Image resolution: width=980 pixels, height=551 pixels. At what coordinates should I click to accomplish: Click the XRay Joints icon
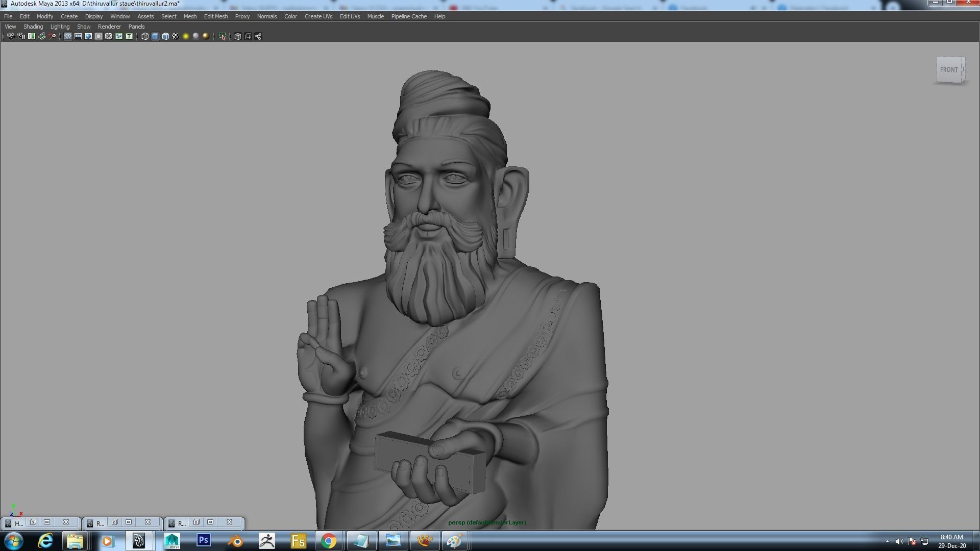(258, 36)
